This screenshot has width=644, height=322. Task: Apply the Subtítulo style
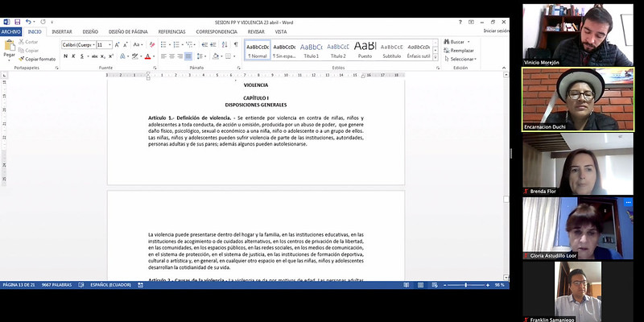click(x=392, y=50)
